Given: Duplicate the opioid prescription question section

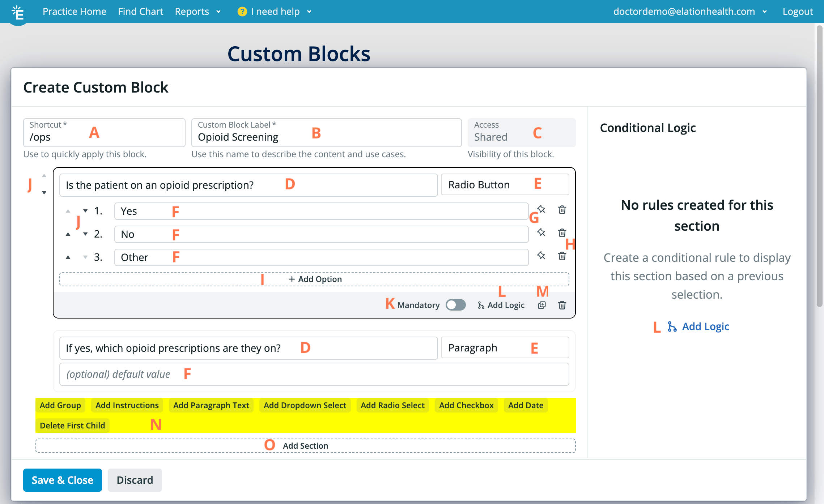Looking at the screenshot, I should (x=541, y=305).
